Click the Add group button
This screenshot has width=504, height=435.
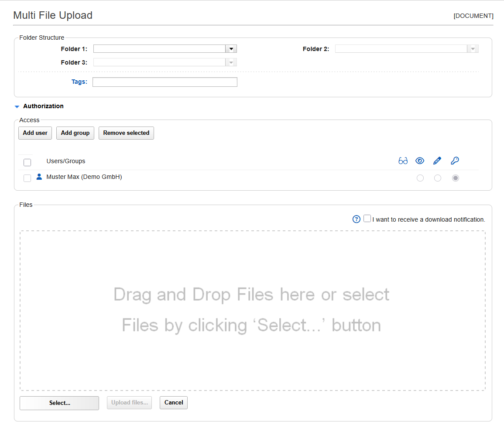pos(75,133)
